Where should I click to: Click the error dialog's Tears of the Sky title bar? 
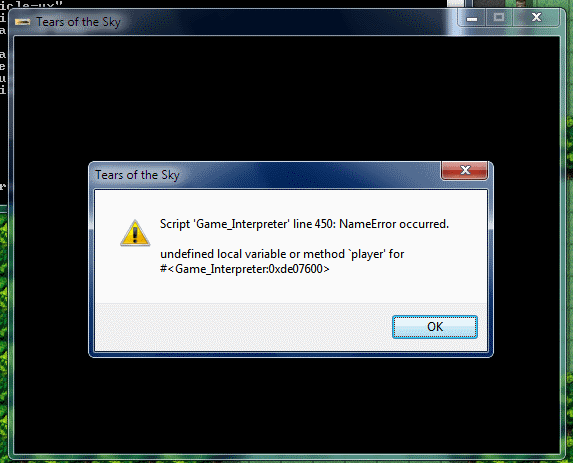click(x=265, y=175)
